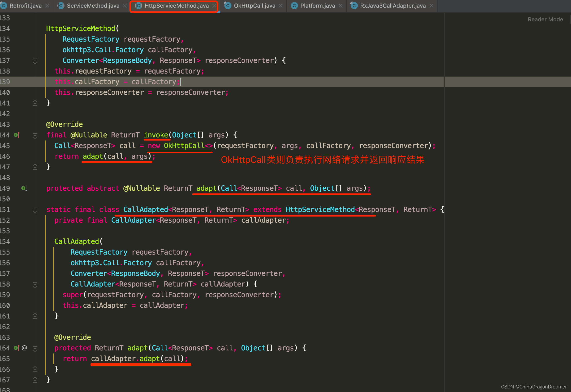Click adapt(call, args) in the return statement

coord(117,156)
